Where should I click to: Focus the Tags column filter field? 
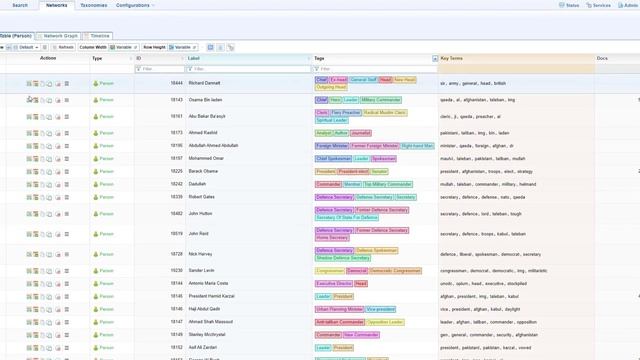click(x=375, y=69)
